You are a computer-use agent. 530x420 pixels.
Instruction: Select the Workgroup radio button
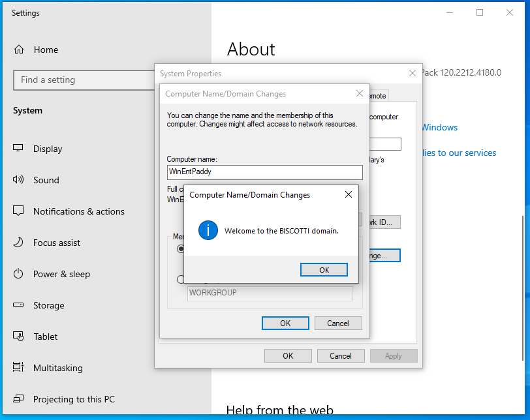point(181,280)
